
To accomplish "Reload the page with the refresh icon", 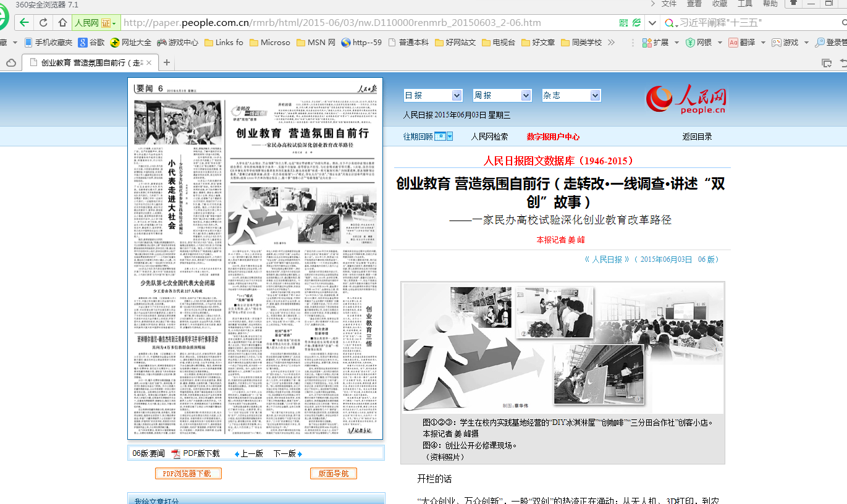I will (x=43, y=23).
